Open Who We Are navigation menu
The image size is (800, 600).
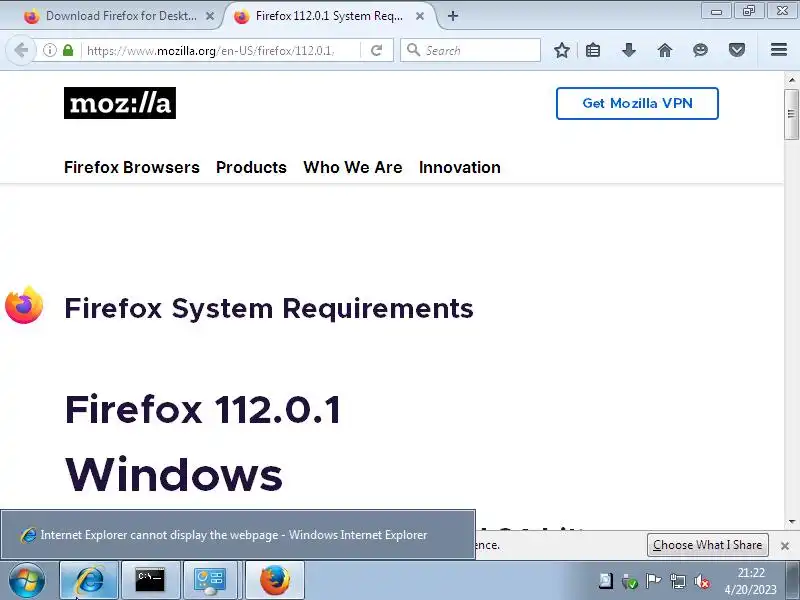click(353, 167)
